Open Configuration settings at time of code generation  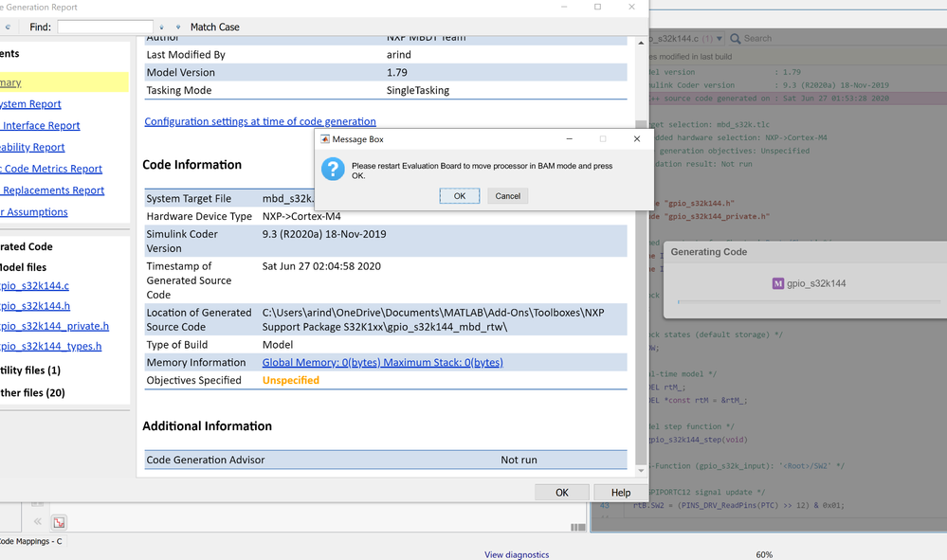[x=260, y=121]
